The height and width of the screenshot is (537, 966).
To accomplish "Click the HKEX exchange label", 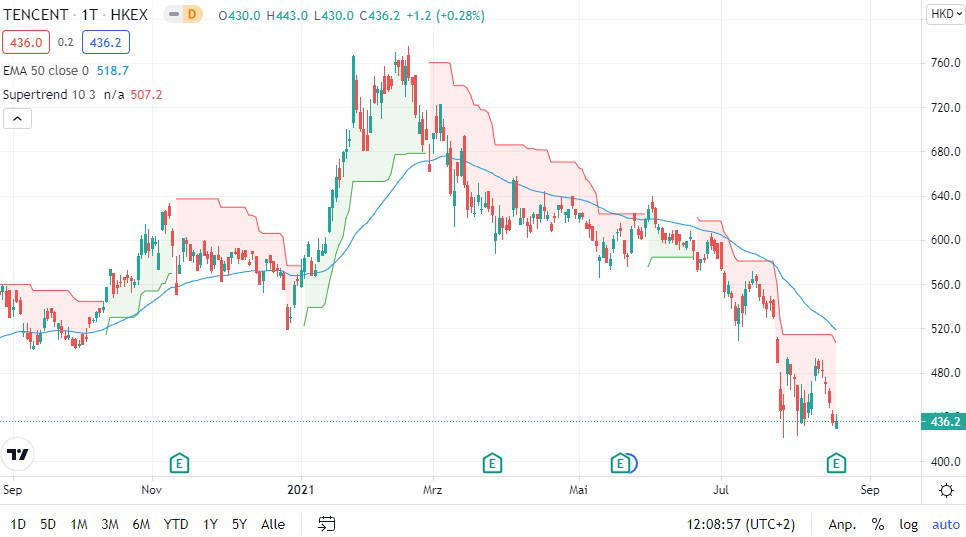I will click(x=129, y=15).
